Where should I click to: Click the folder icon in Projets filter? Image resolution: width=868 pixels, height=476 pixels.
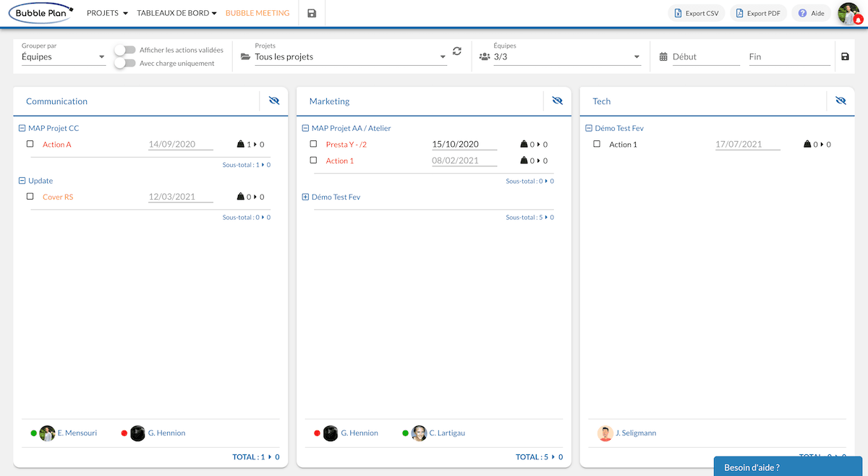tap(245, 56)
